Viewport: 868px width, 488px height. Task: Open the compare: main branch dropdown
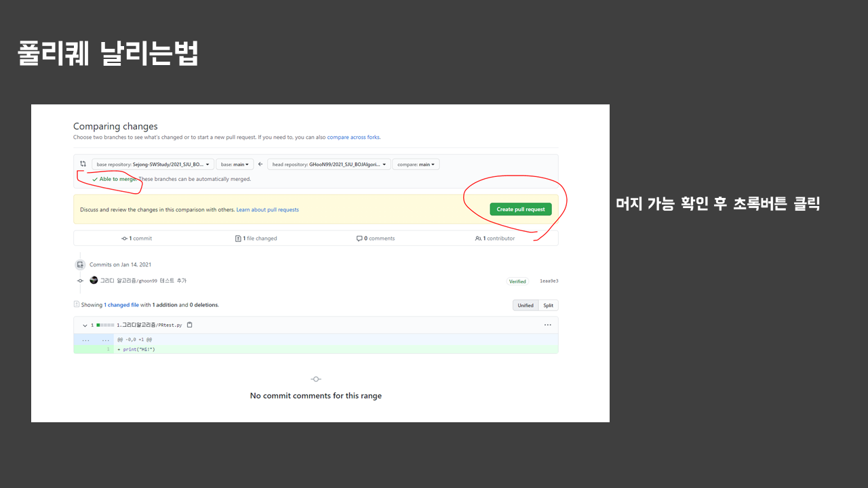(416, 164)
